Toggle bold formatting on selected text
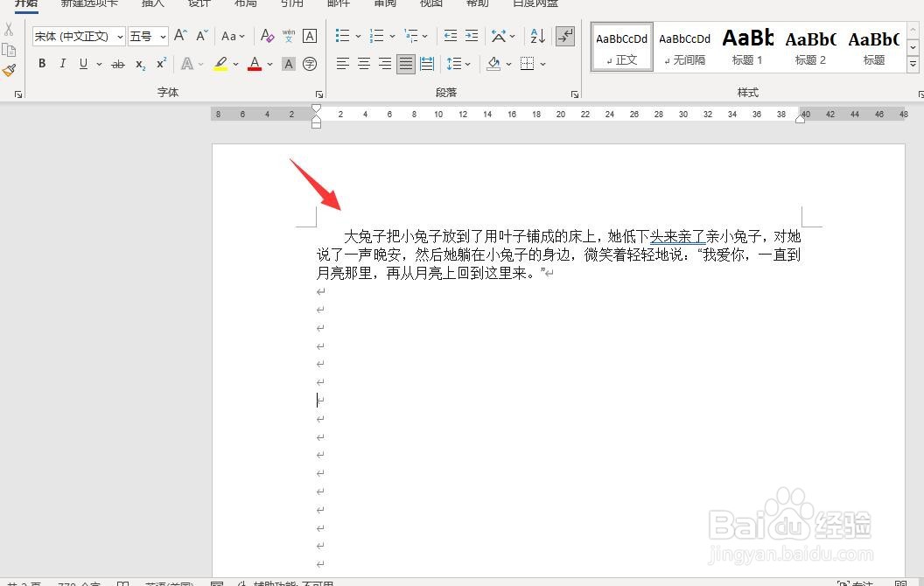 click(41, 64)
